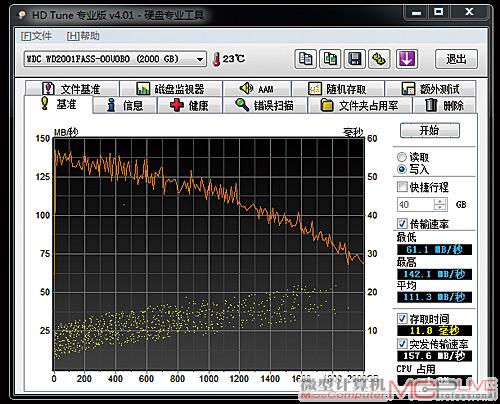Click the 23℃ temperature reading

pyautogui.click(x=234, y=59)
